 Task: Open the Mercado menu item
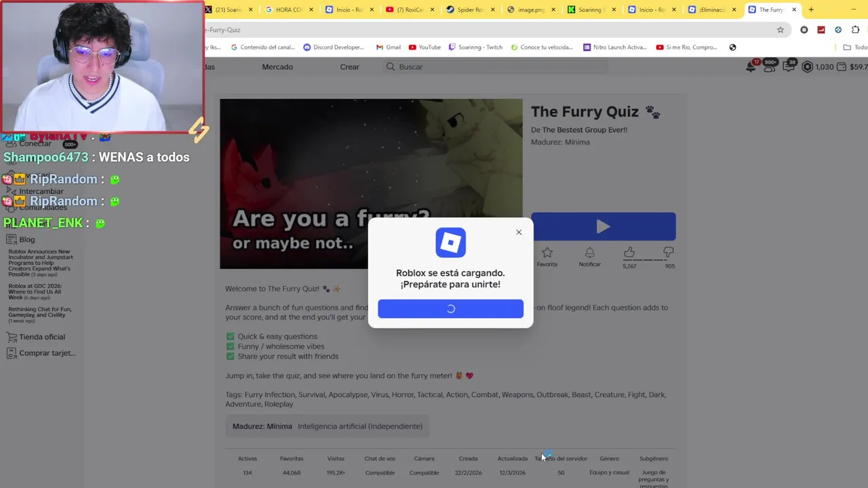pos(277,66)
